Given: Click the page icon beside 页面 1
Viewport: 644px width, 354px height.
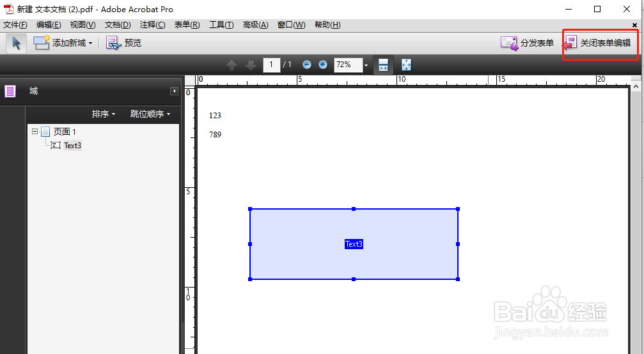Looking at the screenshot, I should (x=45, y=132).
